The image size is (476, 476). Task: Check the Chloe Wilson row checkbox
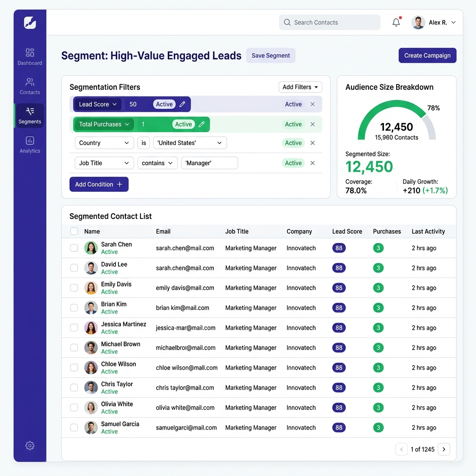74,368
